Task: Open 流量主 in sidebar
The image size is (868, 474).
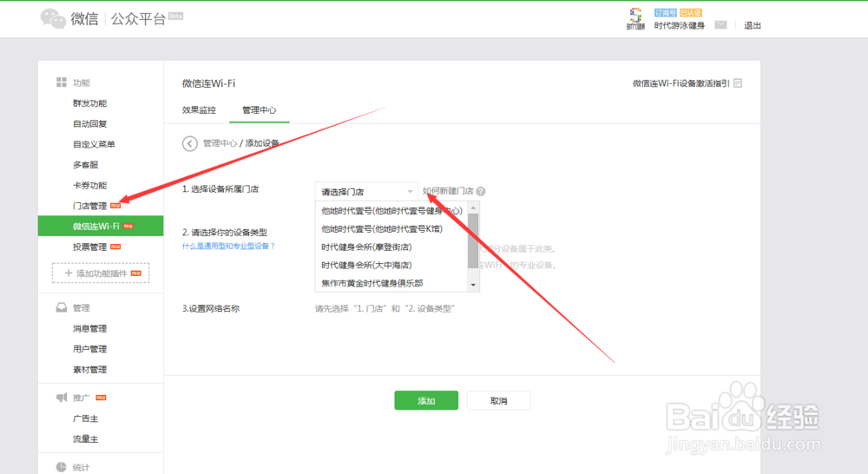Action: 85,439
